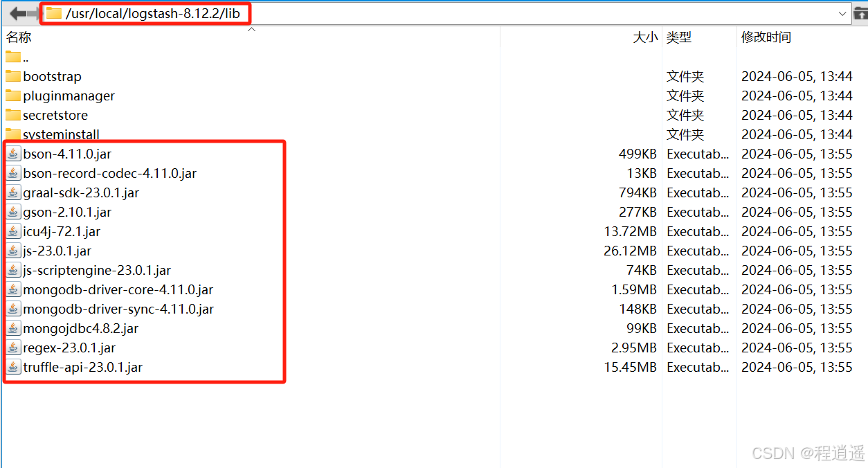This screenshot has height=468, width=868.
Task: Click the mongojdbc4.8.2.jar file icon
Action: click(13, 328)
